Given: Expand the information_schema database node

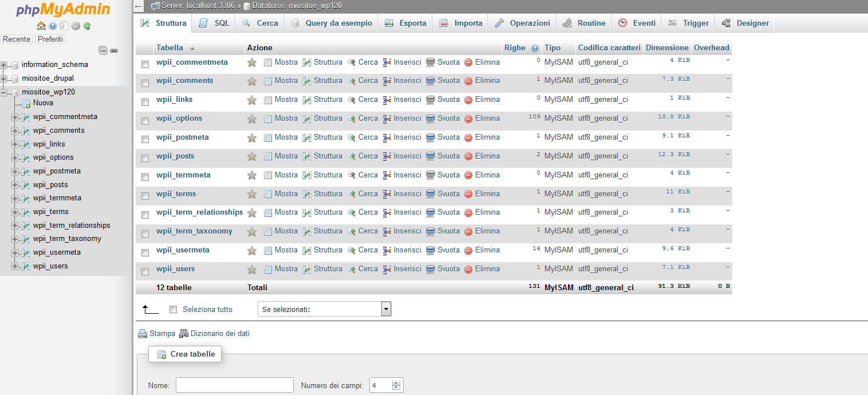Looking at the screenshot, I should coord(4,65).
